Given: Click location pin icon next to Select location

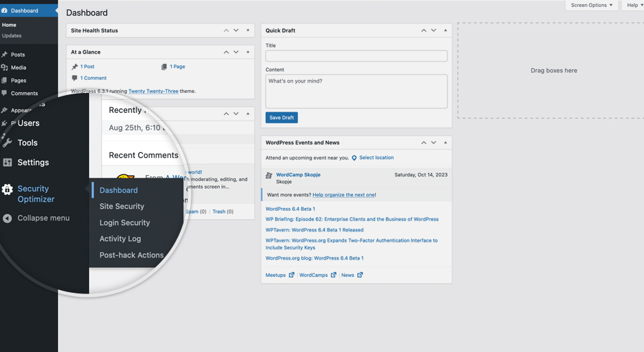Looking at the screenshot, I should [354, 158].
